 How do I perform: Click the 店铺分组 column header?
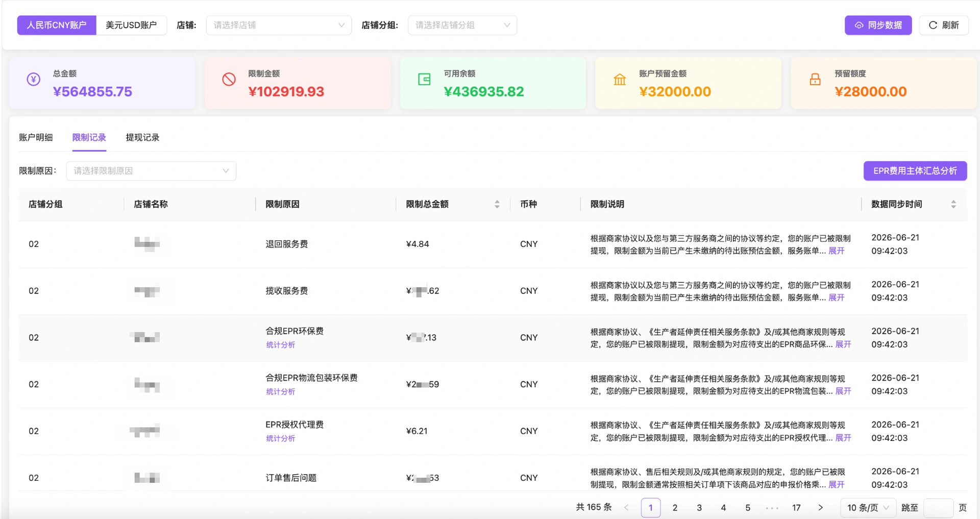point(45,204)
